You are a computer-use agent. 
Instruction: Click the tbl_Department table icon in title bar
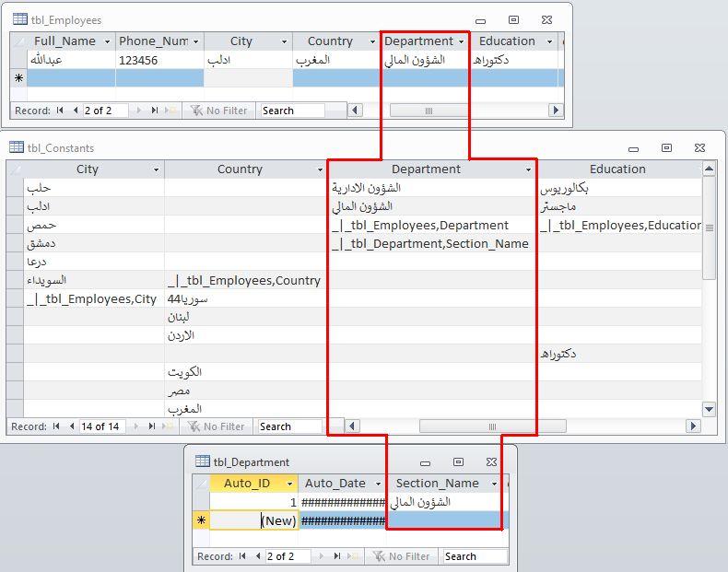[x=202, y=462]
